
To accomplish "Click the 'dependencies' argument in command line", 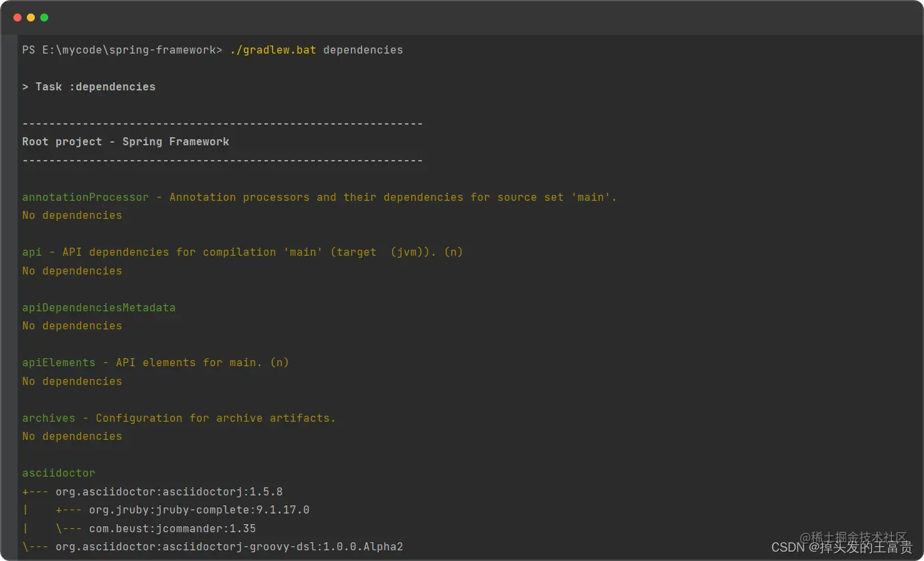I will pyautogui.click(x=363, y=50).
